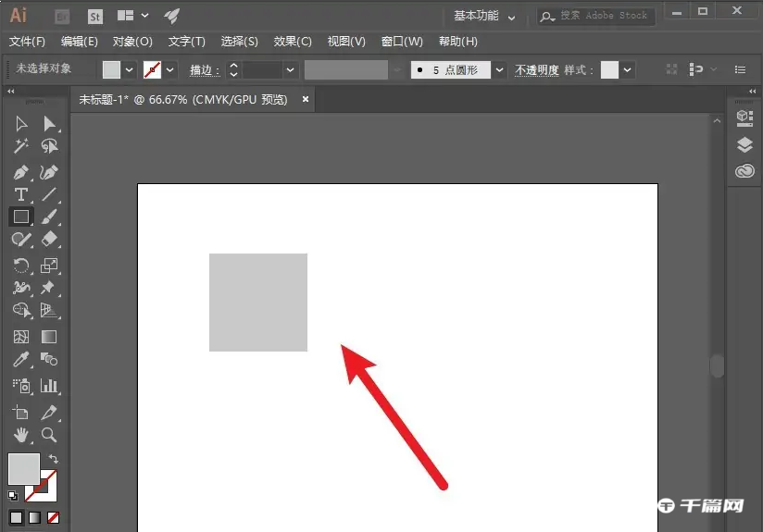Choose the Shape Builder tool
This screenshot has width=763, height=532.
click(x=21, y=310)
